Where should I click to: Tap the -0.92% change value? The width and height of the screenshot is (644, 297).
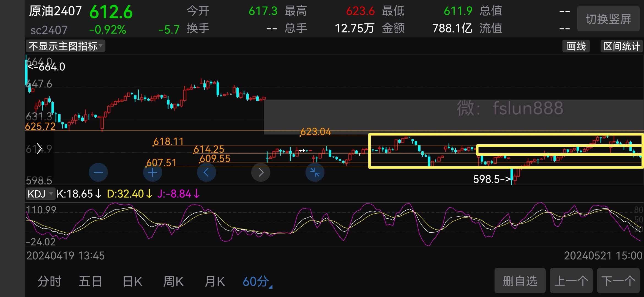(x=108, y=30)
